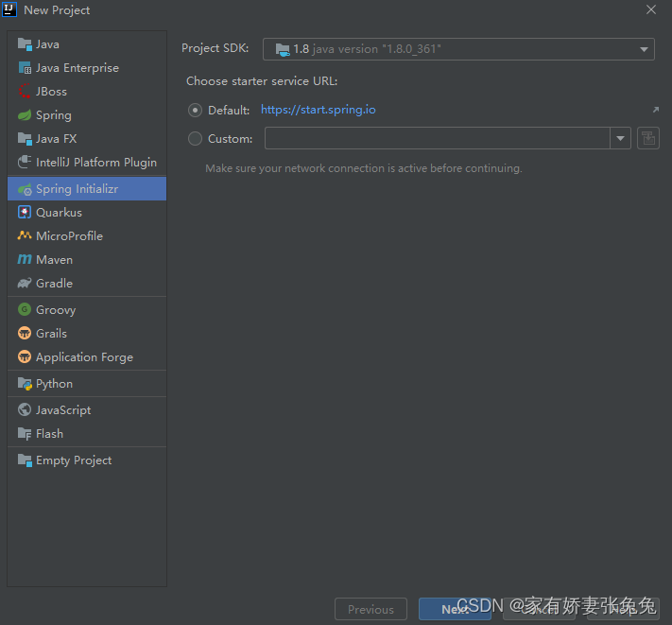Select the JavaScript list entry
The height and width of the screenshot is (625, 672).
coord(87,409)
